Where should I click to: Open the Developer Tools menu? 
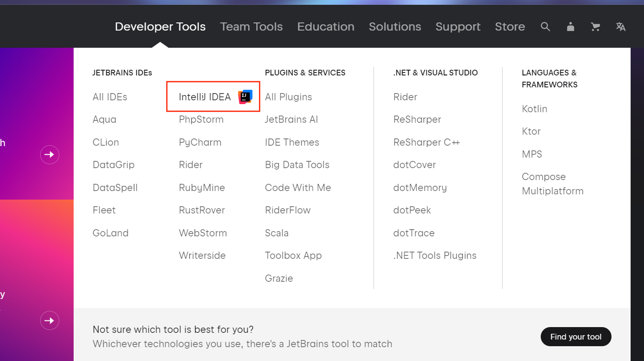(x=160, y=27)
